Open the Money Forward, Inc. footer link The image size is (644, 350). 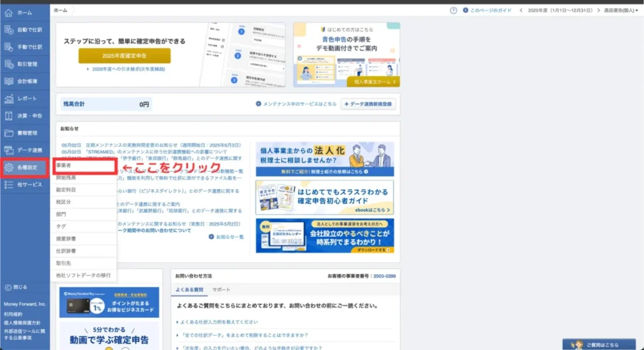[x=25, y=305]
